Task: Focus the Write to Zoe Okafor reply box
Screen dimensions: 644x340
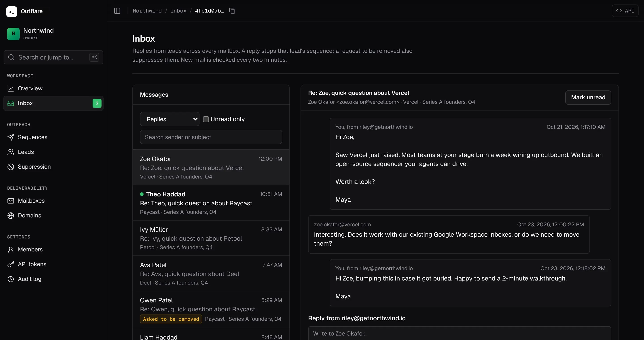Action: [x=460, y=333]
